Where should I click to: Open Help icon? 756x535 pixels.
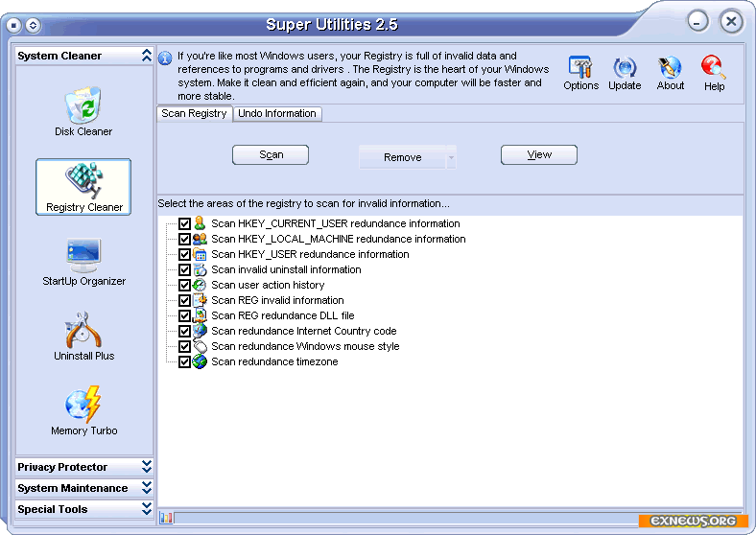coord(714,73)
